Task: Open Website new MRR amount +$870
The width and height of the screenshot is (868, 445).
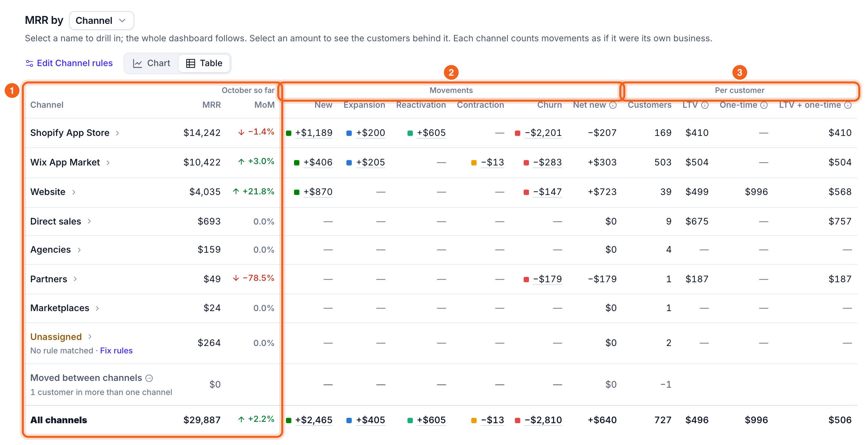Action: coord(318,192)
